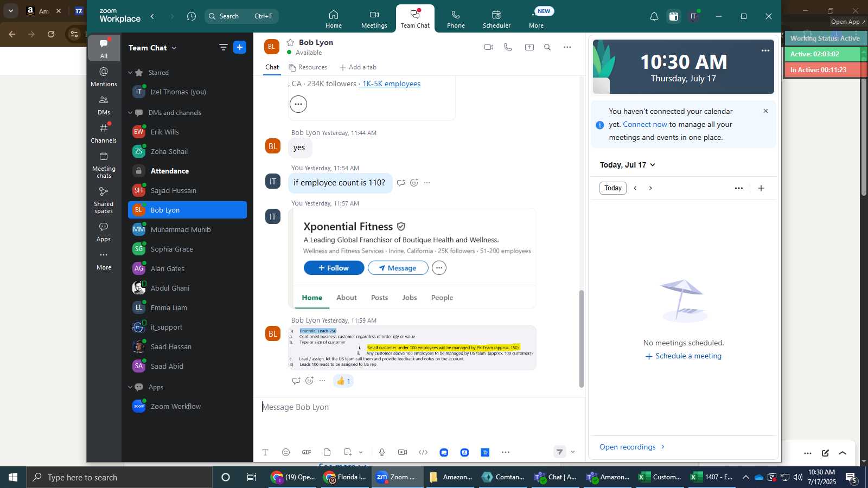Open the chat list filter
Image resolution: width=868 pixels, height=488 pixels.
223,47
